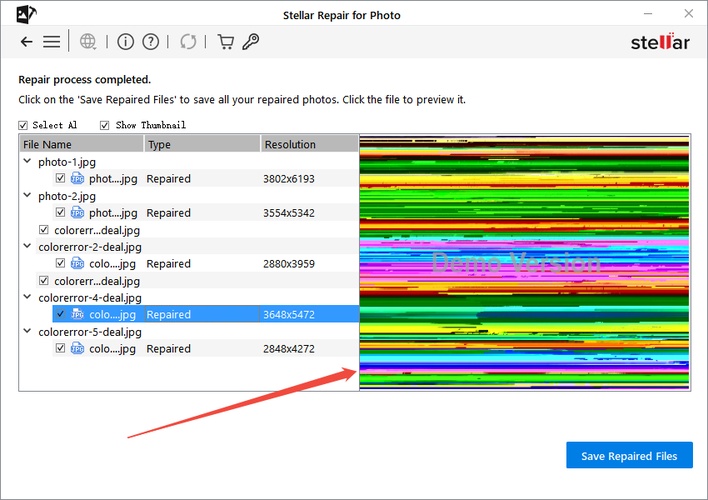Select colorerror-5-deal.jpg tree entry
708x500 pixels.
[x=90, y=332]
